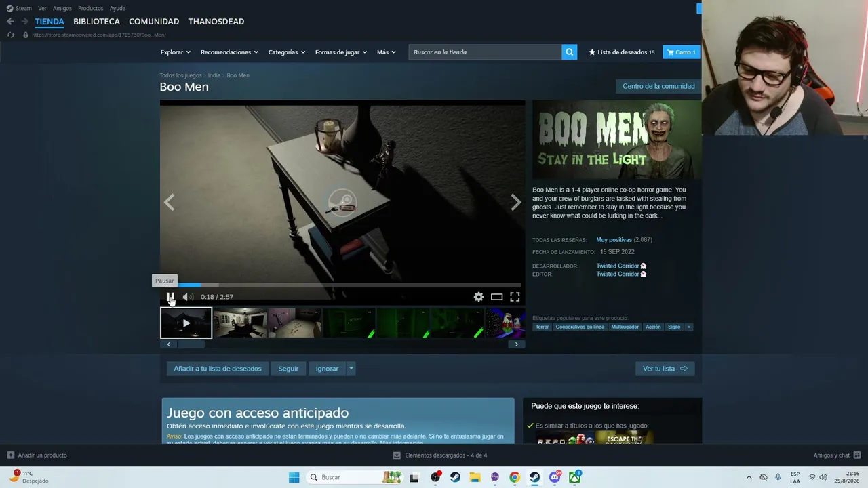Open the Ver menu

pyautogui.click(x=42, y=9)
